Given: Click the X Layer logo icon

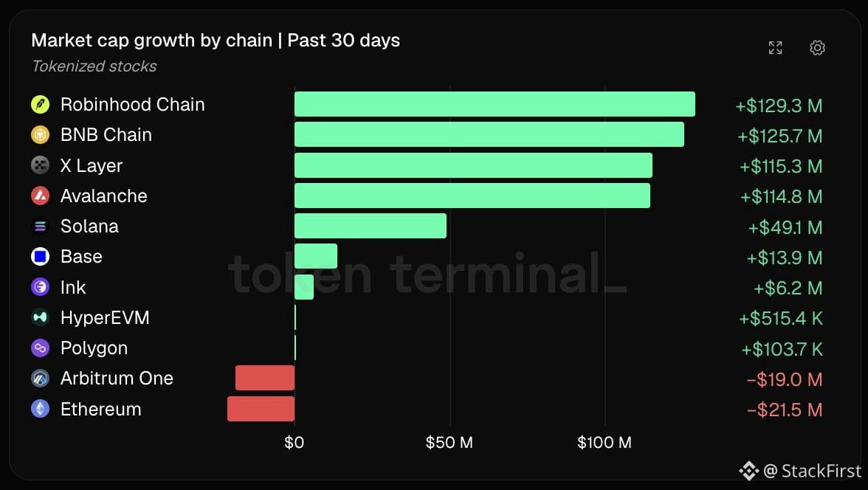Looking at the screenshot, I should 41,165.
